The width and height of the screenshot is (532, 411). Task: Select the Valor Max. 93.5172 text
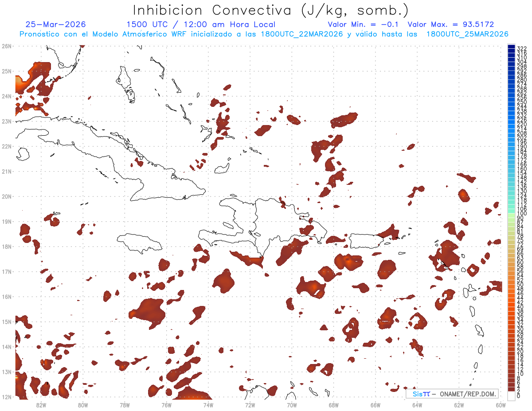coord(450,24)
